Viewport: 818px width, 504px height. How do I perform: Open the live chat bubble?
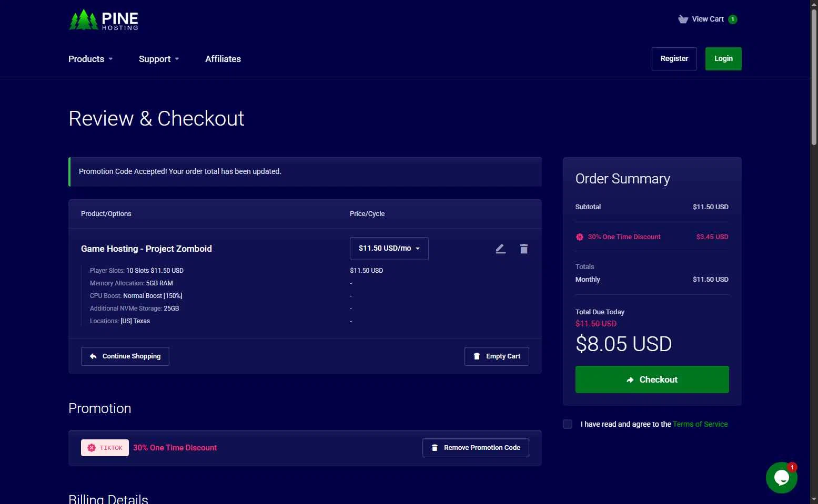tap(782, 477)
